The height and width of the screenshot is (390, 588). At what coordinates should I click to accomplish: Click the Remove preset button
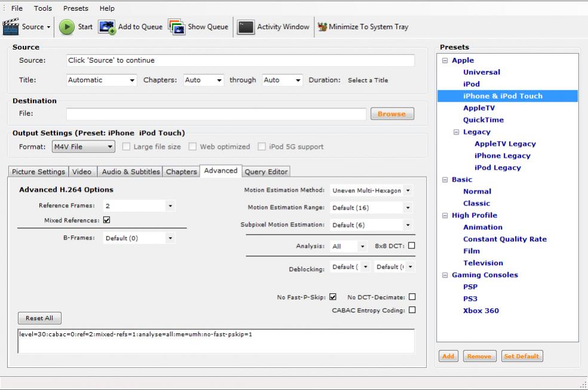coord(480,357)
